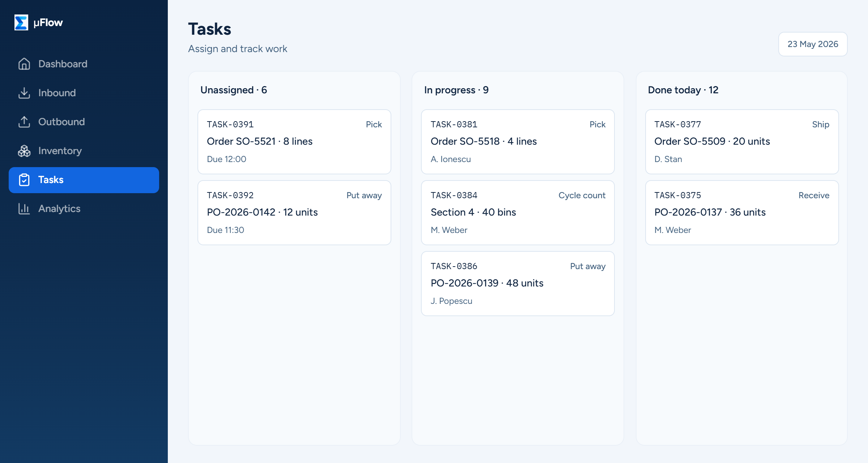Click PO-2026-0142 · 12 units text
The height and width of the screenshot is (463, 868).
(x=262, y=212)
